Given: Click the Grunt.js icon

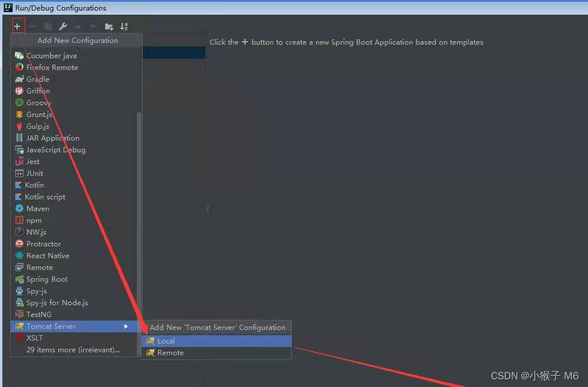Looking at the screenshot, I should [19, 115].
